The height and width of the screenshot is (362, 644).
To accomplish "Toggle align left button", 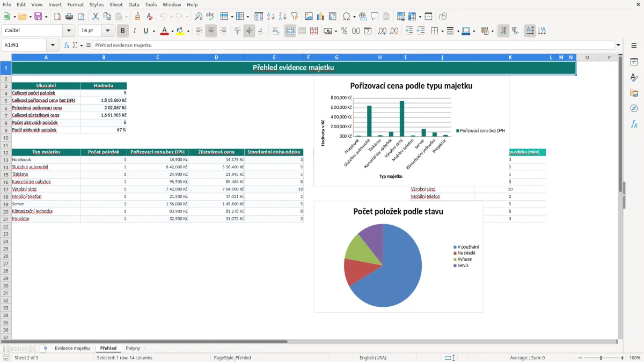I will tap(199, 31).
